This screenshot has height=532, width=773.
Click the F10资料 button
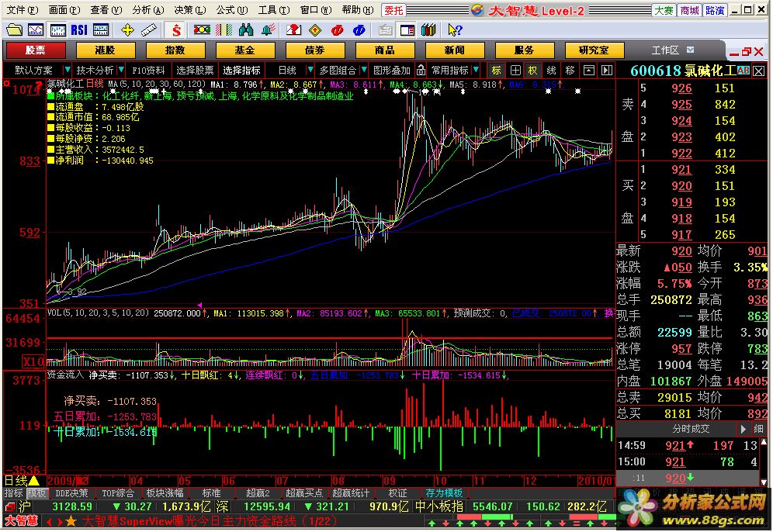[148, 71]
